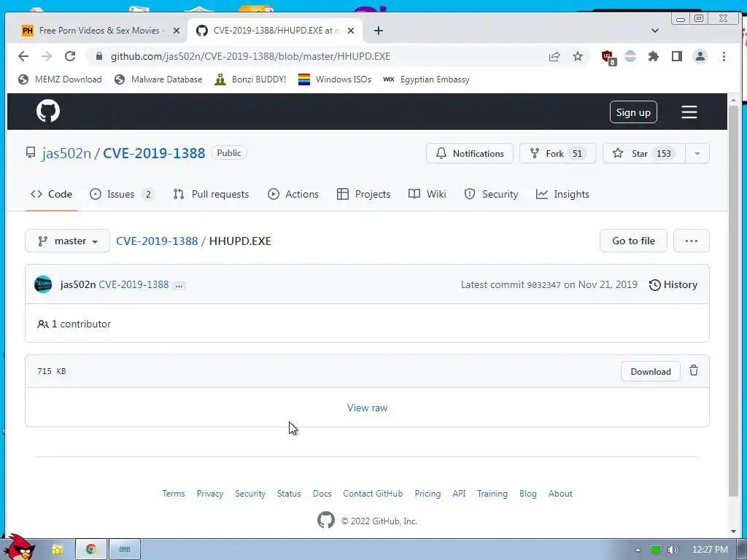Click the Notifications button
The image size is (747, 560).
(x=470, y=153)
